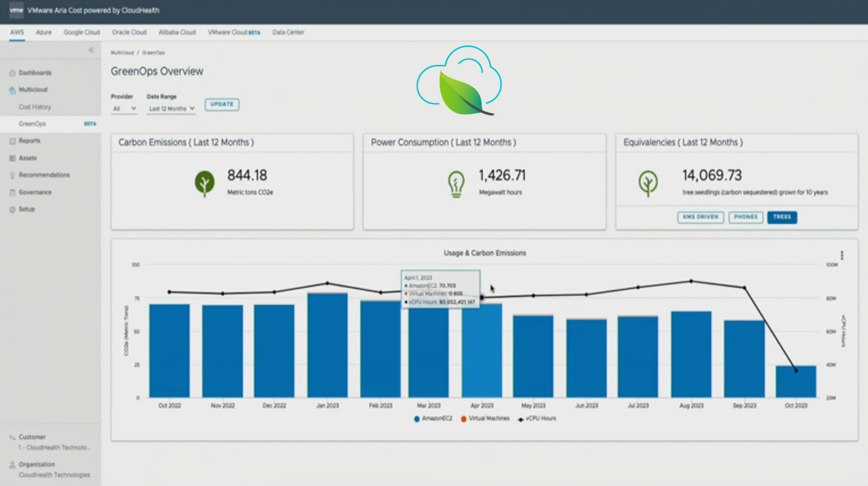Toggle AmazonEC2 series in chart legend
868x486 pixels.
pyautogui.click(x=433, y=418)
